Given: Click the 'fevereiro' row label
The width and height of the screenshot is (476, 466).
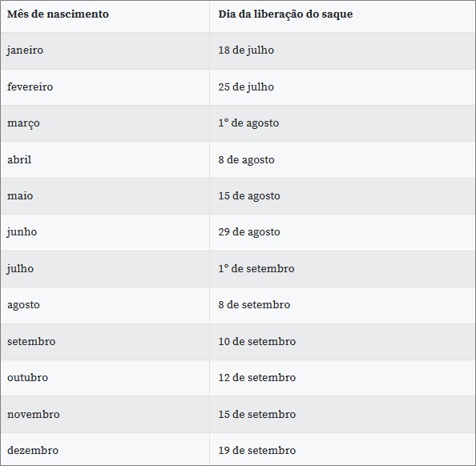Looking at the screenshot, I should click(30, 87).
